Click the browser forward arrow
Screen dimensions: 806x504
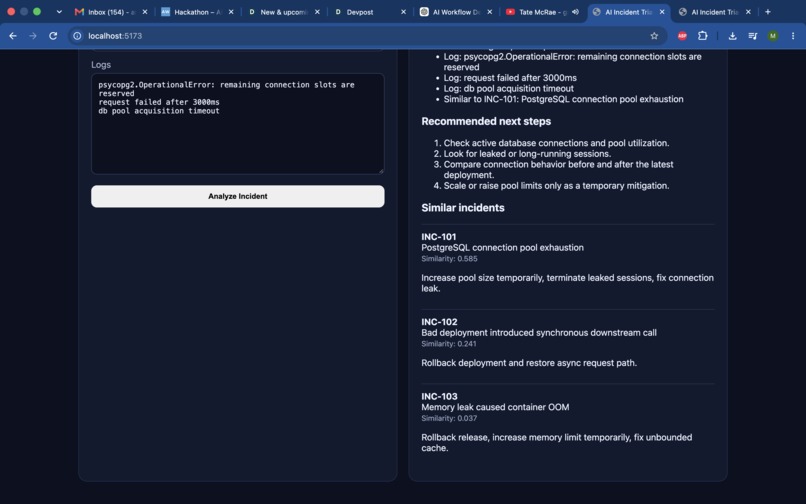(x=33, y=35)
